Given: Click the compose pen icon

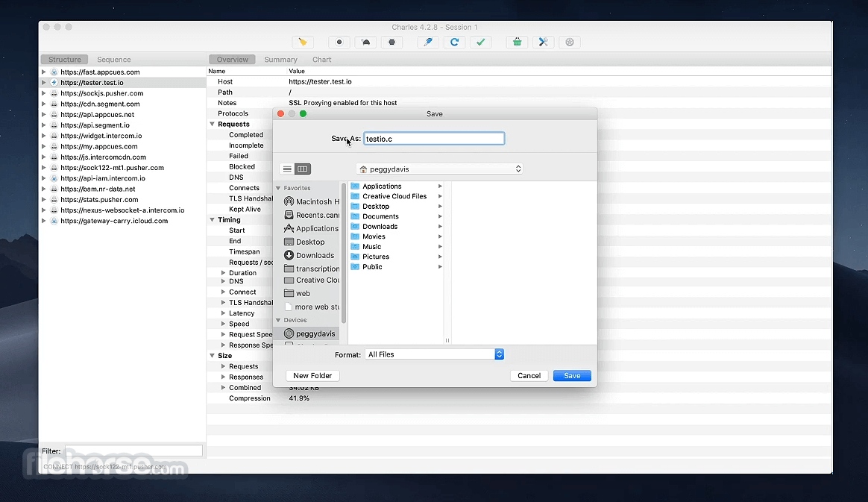Looking at the screenshot, I should pyautogui.click(x=428, y=42).
